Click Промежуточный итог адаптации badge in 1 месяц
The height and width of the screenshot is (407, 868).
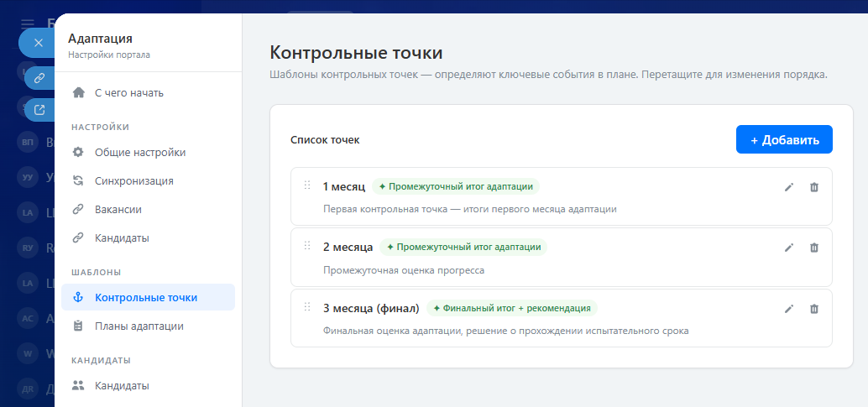click(x=456, y=186)
